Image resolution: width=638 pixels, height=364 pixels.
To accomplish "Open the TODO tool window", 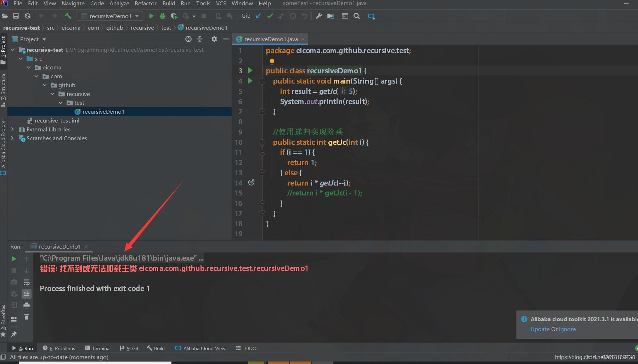I will click(246, 348).
